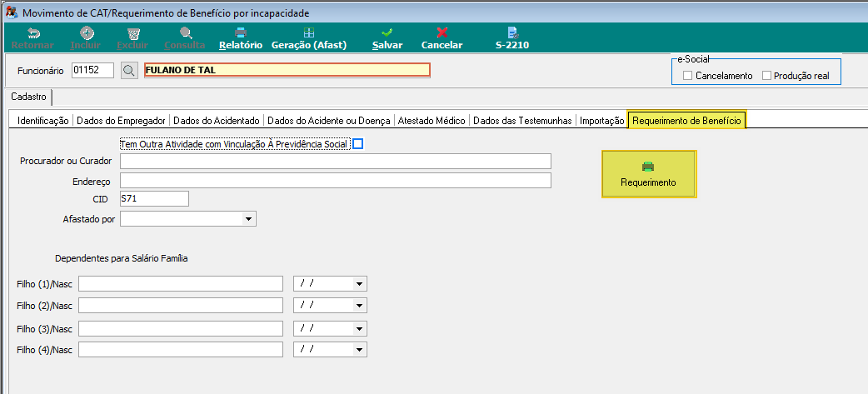Screen dimensions: 868x394
Task: Open Filho (4) birth date picker
Action: pos(359,350)
